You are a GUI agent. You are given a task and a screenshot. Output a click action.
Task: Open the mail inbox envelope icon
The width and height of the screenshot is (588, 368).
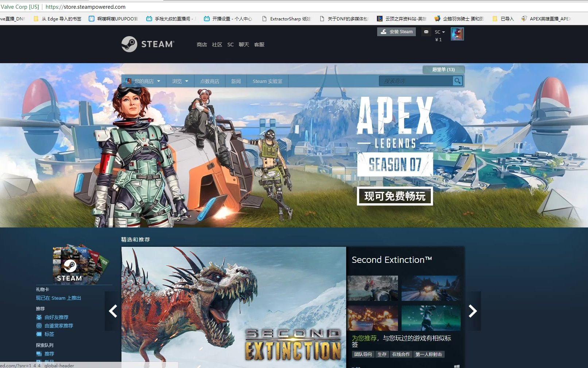click(x=426, y=32)
